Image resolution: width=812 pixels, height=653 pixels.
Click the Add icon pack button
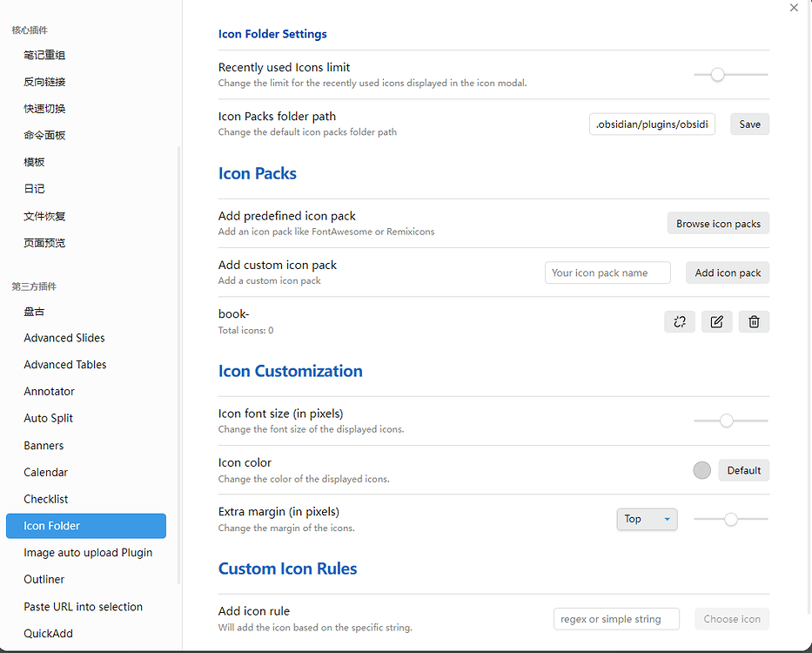728,273
